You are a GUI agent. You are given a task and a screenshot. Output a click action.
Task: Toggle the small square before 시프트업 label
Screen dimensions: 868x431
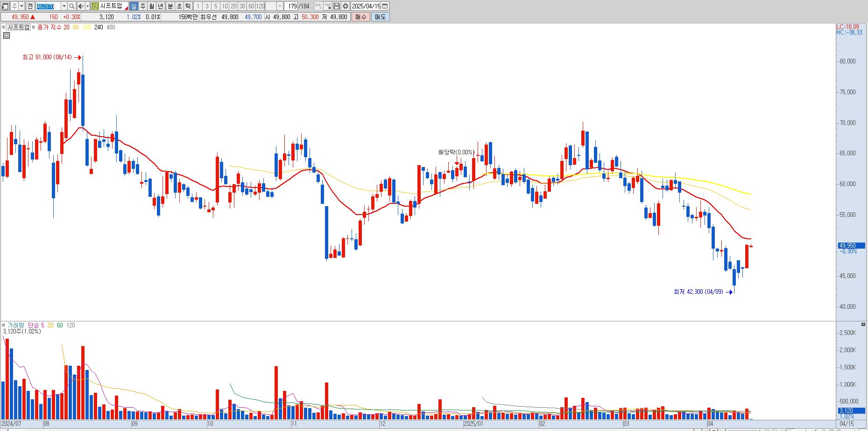(x=4, y=27)
